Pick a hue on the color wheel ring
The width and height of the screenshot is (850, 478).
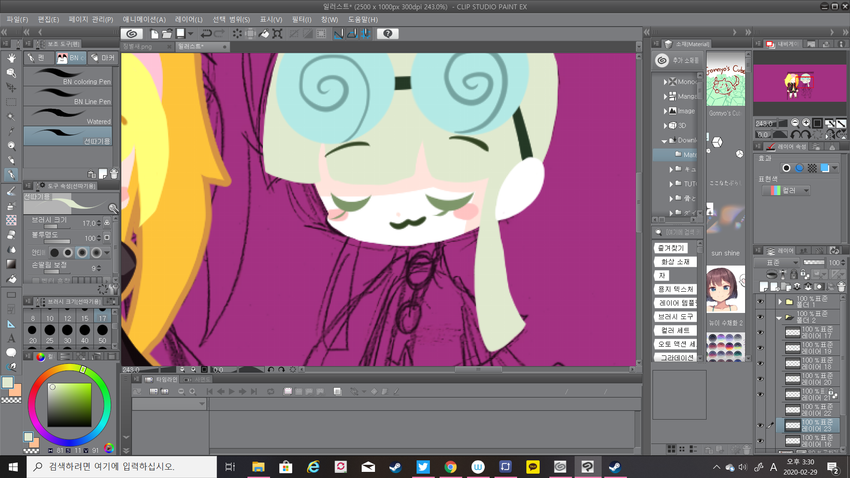coord(69,405)
